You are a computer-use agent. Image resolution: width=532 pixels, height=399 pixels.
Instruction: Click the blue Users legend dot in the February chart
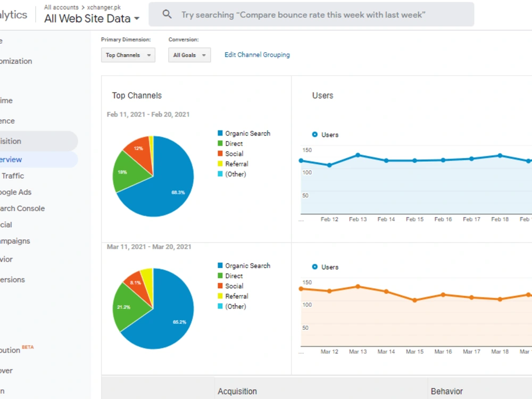pos(314,135)
